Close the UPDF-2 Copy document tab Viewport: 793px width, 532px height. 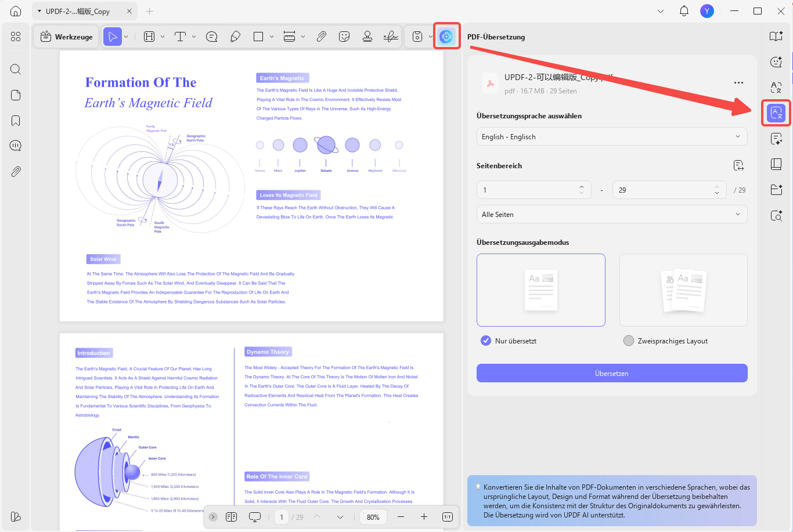[129, 11]
